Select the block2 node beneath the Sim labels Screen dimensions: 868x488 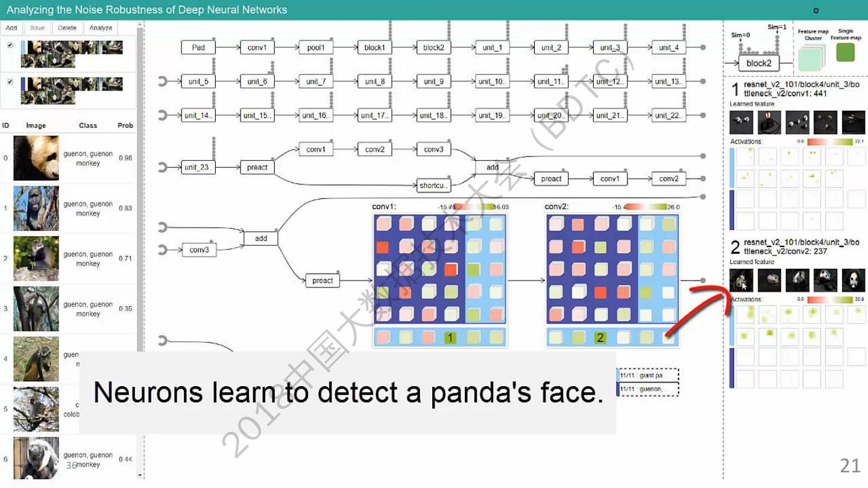coord(759,63)
